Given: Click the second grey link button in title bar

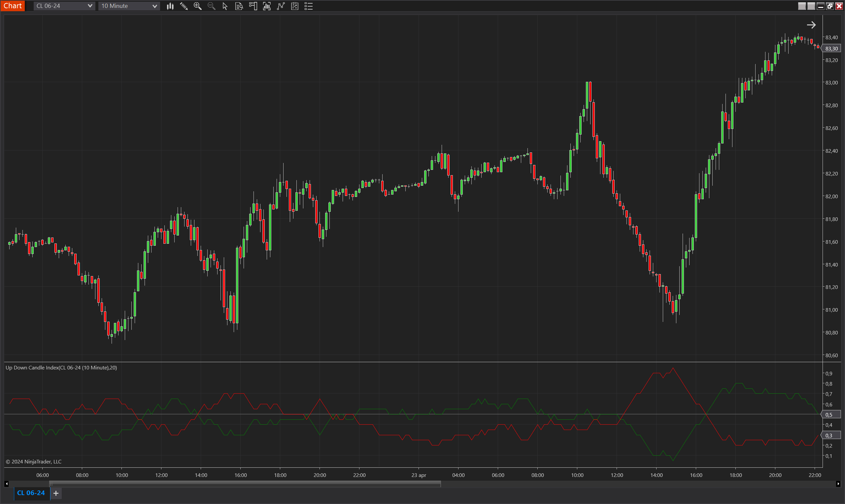Looking at the screenshot, I should click(811, 6).
